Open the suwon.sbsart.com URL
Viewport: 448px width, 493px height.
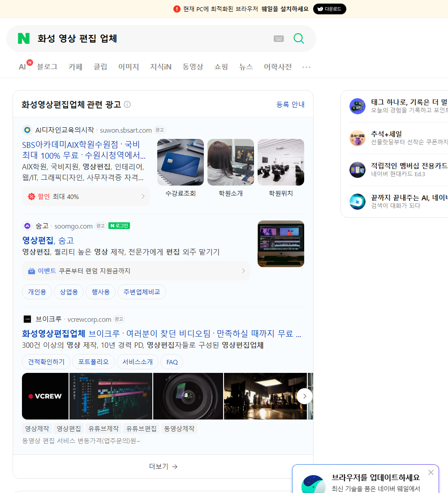(x=126, y=130)
